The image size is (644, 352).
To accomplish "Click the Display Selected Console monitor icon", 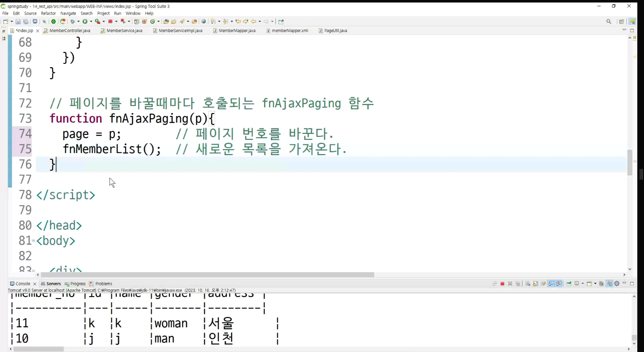I will (577, 284).
